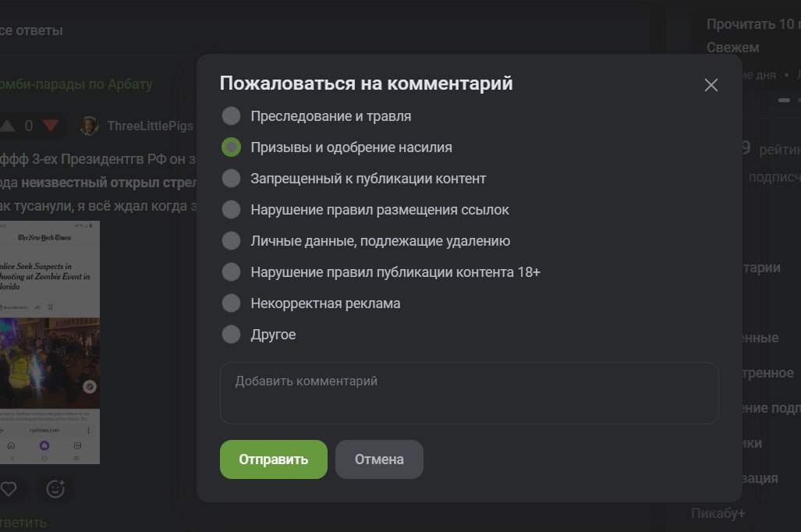Save comment with heart icon
This screenshot has width=801, height=532.
pyautogui.click(x=8, y=489)
